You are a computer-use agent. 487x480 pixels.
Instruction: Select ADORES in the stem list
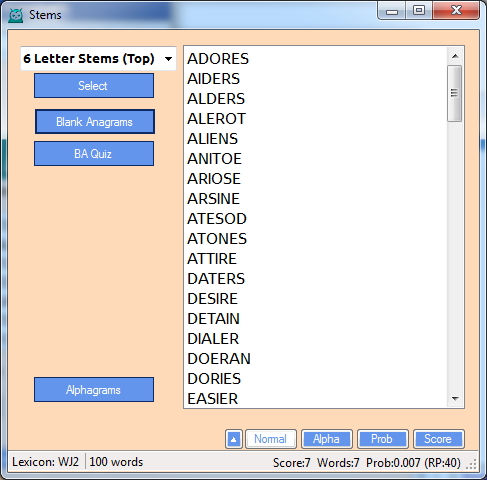tap(218, 59)
